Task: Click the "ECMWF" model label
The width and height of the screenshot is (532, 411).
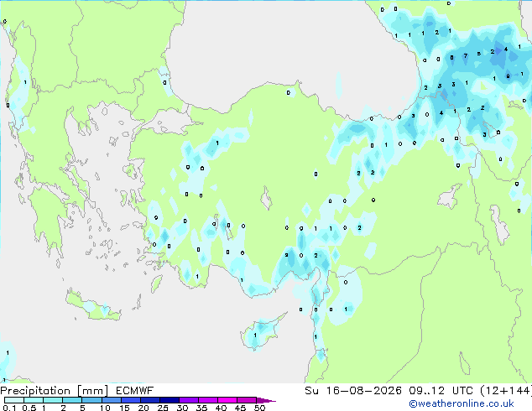Action: coord(135,391)
